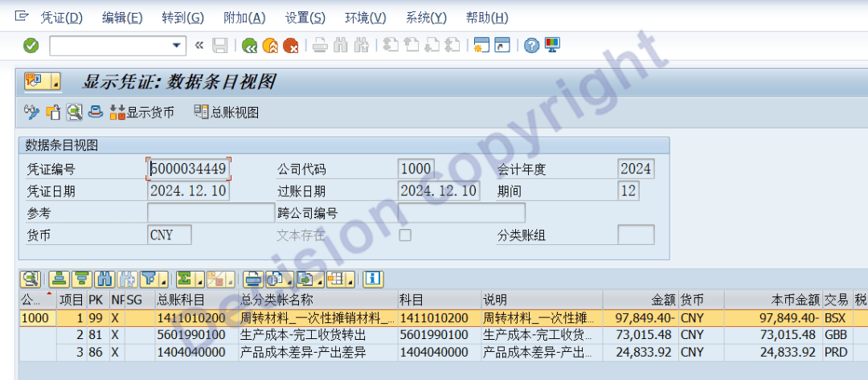Expand the set filter dropdown arrow
868x380 pixels.
click(163, 280)
